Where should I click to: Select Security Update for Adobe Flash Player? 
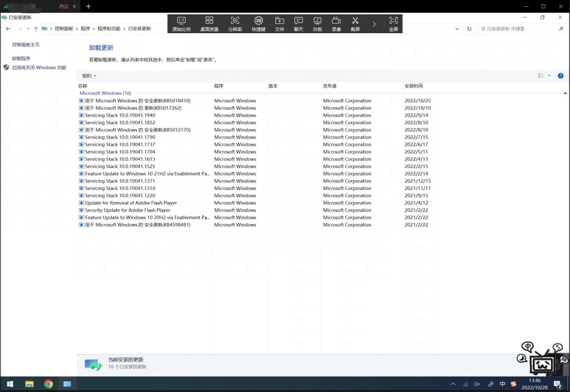click(257, 210)
